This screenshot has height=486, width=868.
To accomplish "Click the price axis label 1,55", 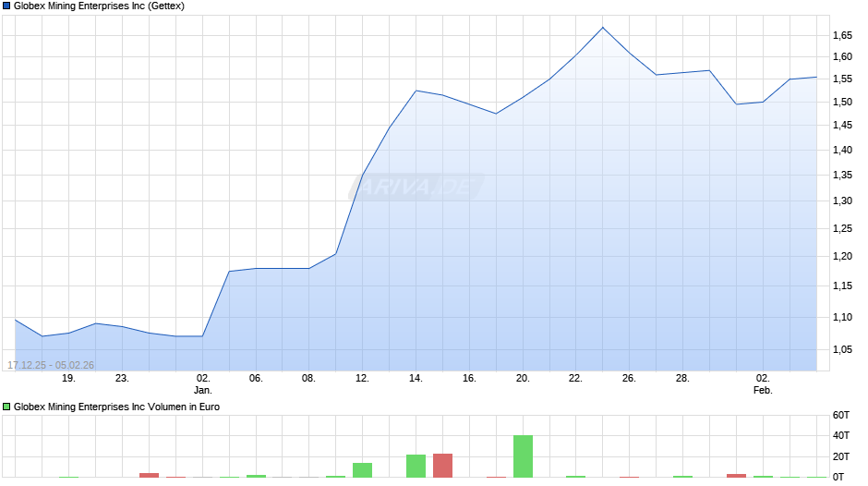I will pos(842,79).
